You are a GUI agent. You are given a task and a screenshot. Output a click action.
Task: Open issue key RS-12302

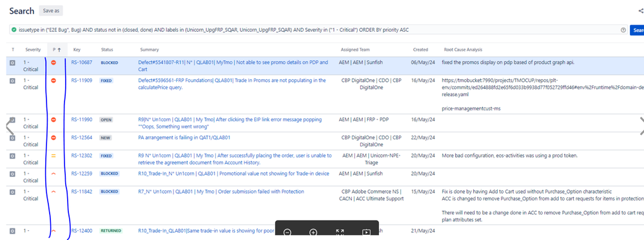(82, 155)
